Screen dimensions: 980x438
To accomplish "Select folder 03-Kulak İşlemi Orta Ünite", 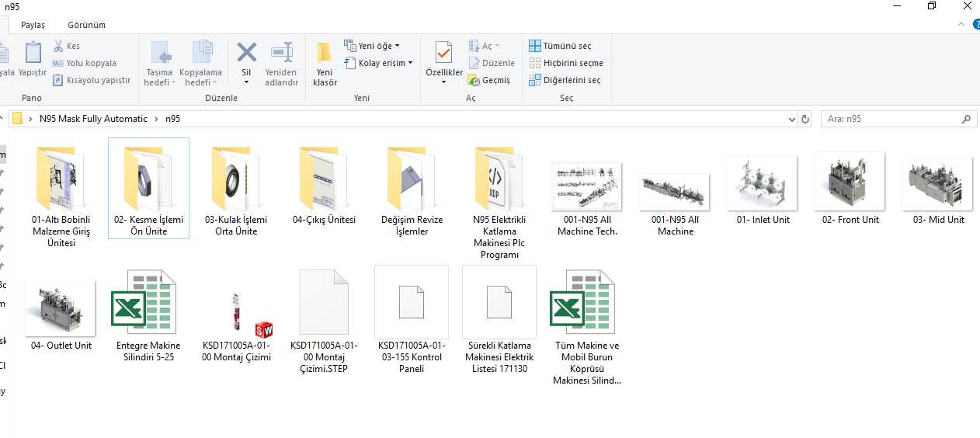I will pos(236,190).
